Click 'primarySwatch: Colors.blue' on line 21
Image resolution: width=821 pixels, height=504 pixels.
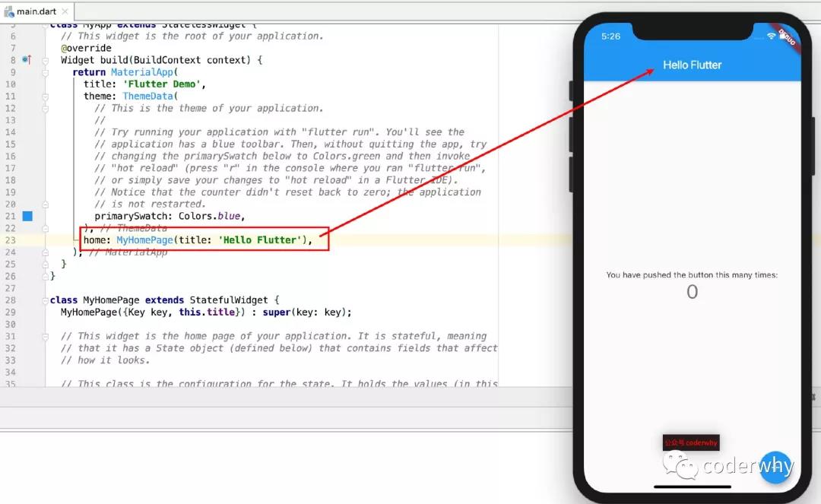click(x=167, y=216)
